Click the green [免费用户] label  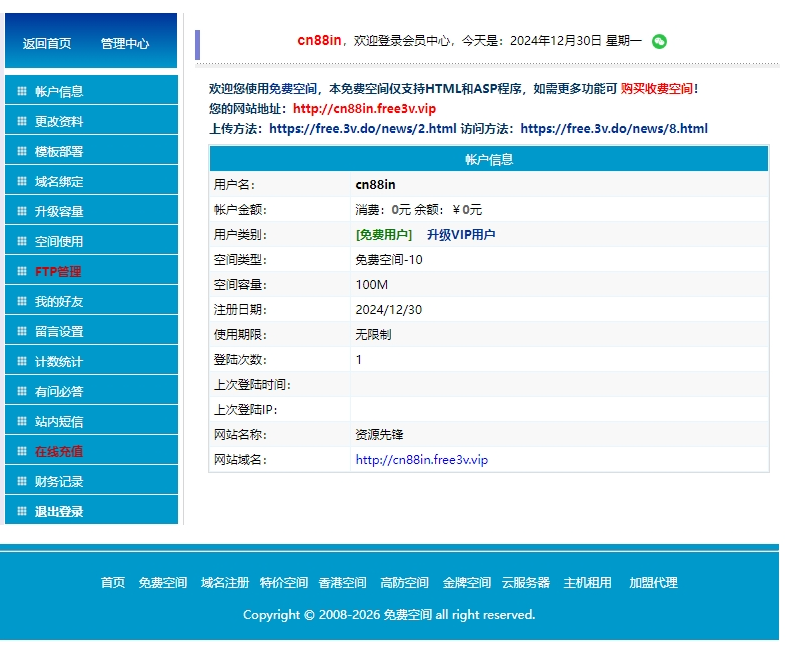384,235
